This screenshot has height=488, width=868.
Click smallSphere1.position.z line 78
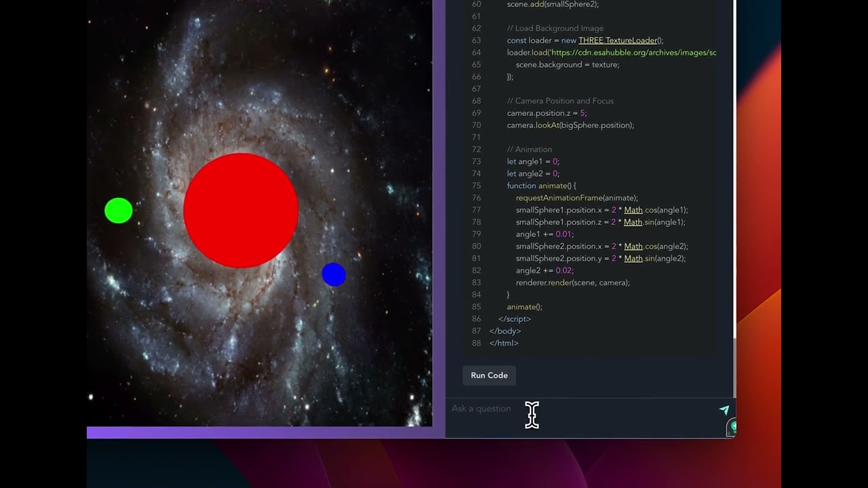[600, 222]
